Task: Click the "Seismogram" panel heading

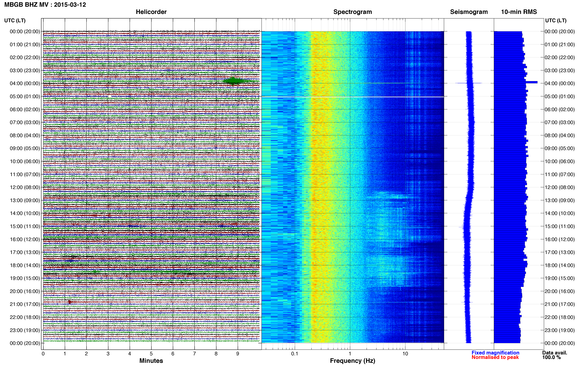Action: 469,12
